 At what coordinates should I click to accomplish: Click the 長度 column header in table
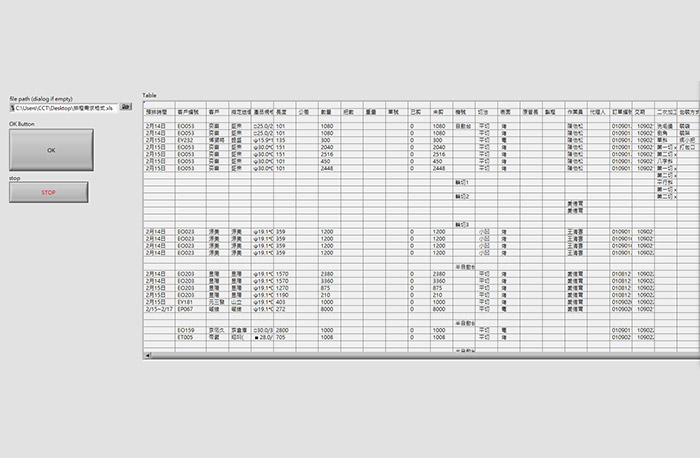pos(284,112)
